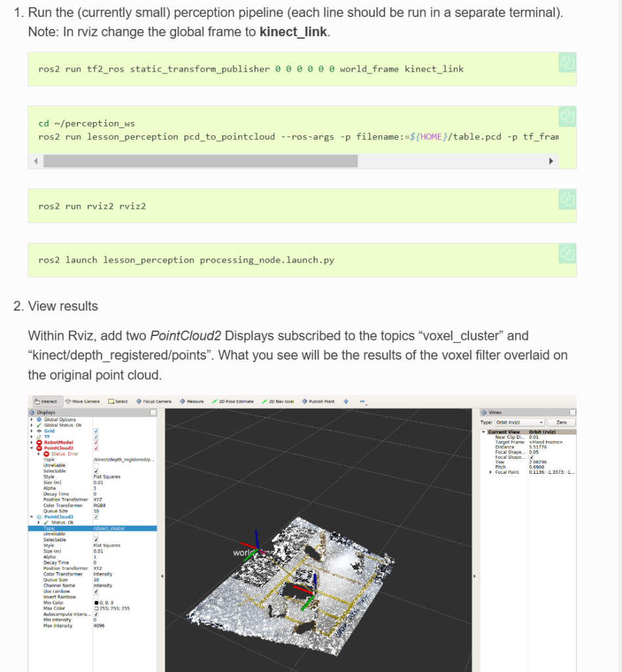This screenshot has height=672, width=622.
Task: Copy the static_transform_publisher command
Action: click(566, 63)
